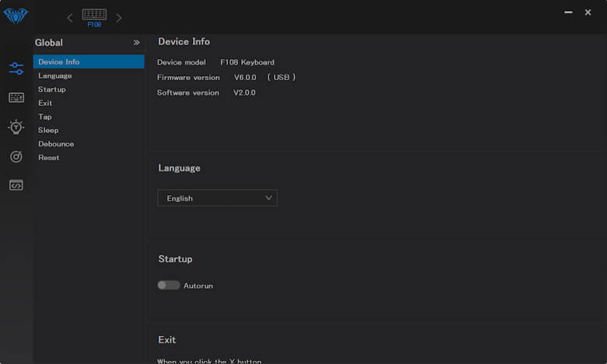Viewport: 607px width, 364px height.
Task: Click Reset in the Global list
Action: (x=48, y=158)
